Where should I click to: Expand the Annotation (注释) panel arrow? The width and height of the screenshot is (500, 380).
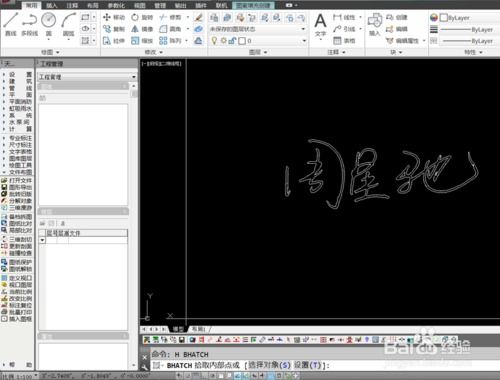pyautogui.click(x=344, y=52)
